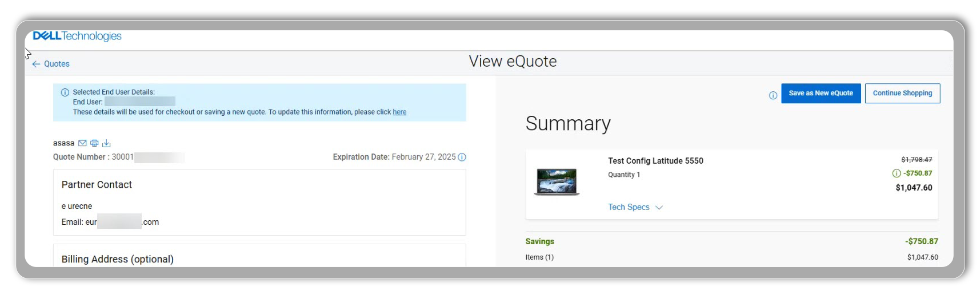
Task: Download the quote via download icon
Action: click(106, 143)
